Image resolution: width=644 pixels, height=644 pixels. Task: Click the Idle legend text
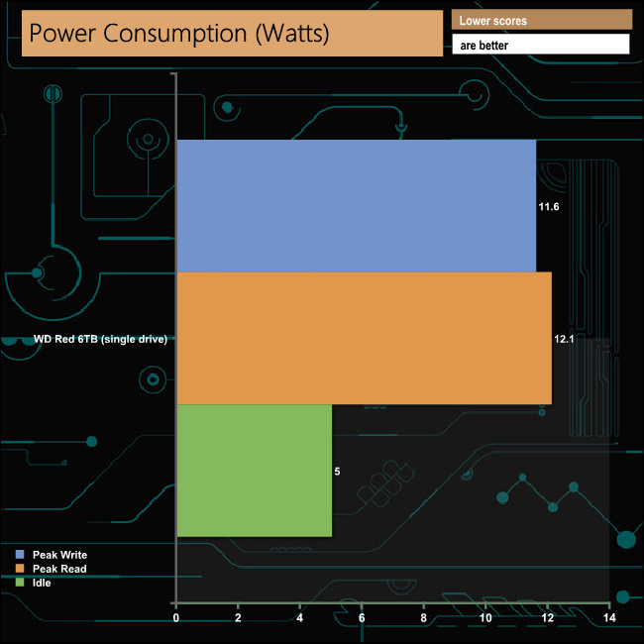[42, 583]
